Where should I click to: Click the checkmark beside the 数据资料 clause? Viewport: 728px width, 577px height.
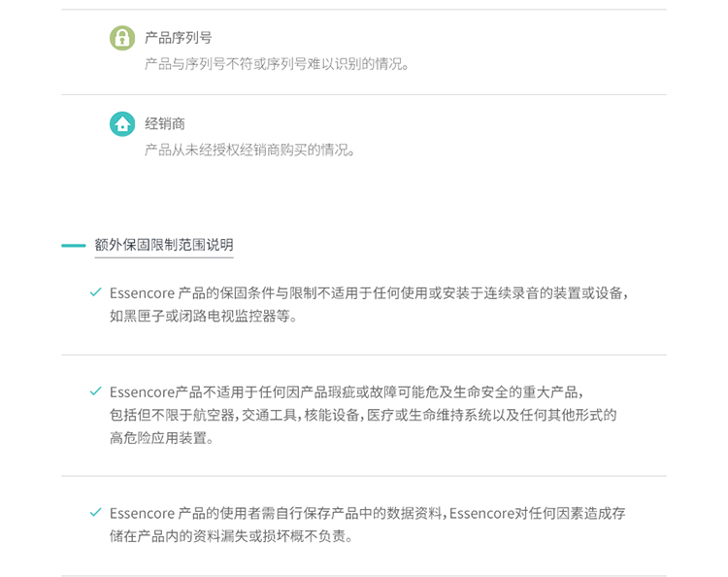point(95,512)
